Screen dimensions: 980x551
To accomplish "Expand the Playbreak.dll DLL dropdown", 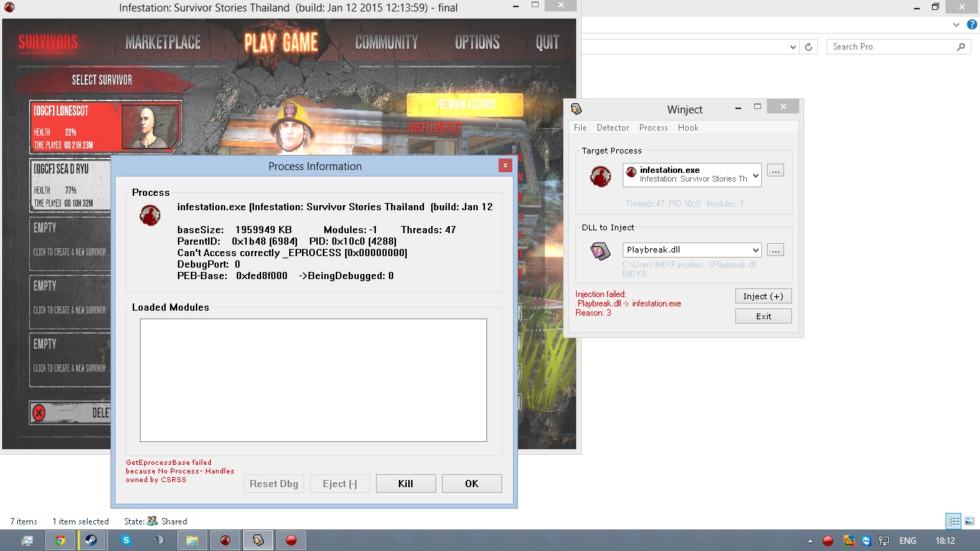I will click(755, 250).
